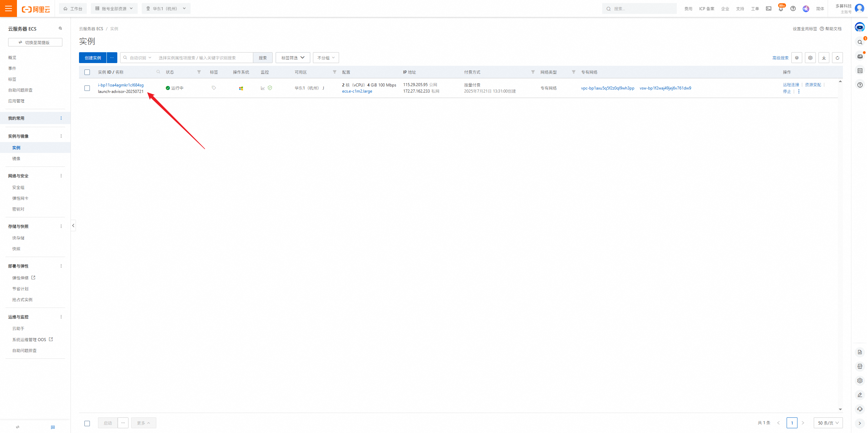
Task: Open 安全组 in the sidebar
Action: click(x=18, y=188)
